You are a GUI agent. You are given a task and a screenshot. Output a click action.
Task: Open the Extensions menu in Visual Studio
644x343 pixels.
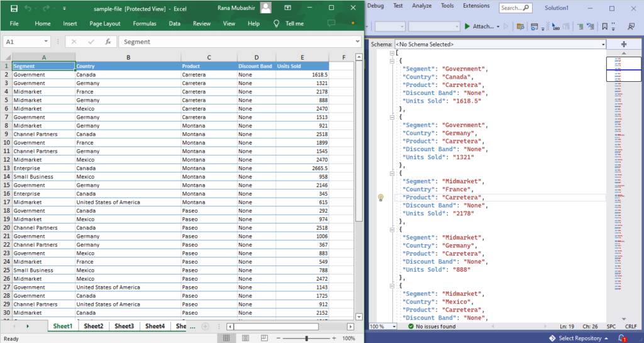pyautogui.click(x=477, y=6)
